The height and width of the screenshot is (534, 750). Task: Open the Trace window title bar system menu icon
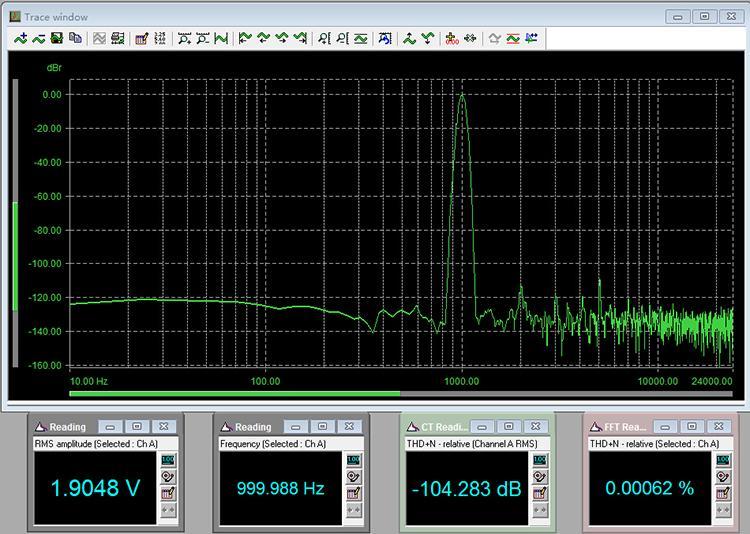(x=15, y=17)
